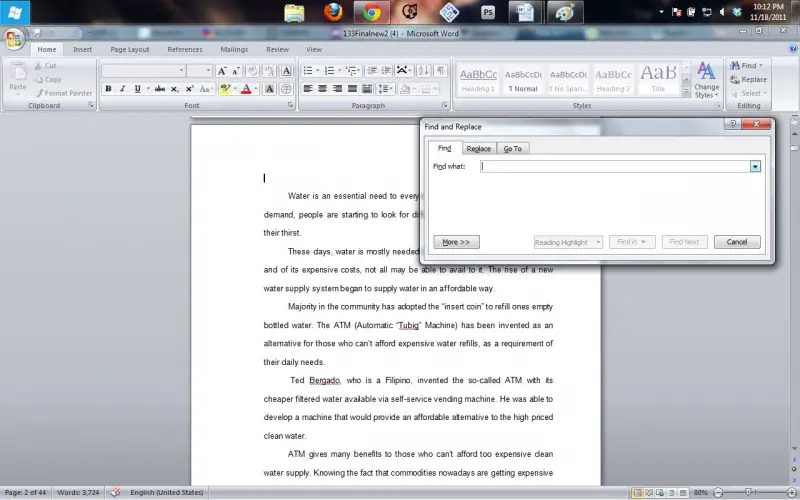Align text left
The height and width of the screenshot is (500, 800).
pyautogui.click(x=308, y=89)
